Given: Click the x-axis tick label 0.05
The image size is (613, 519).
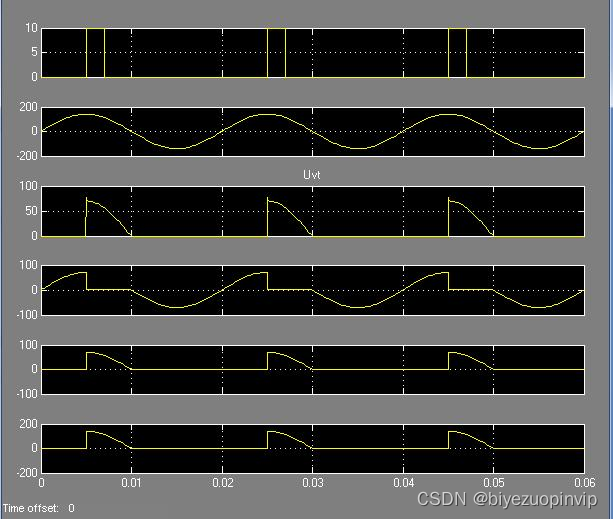Looking at the screenshot, I should [494, 483].
